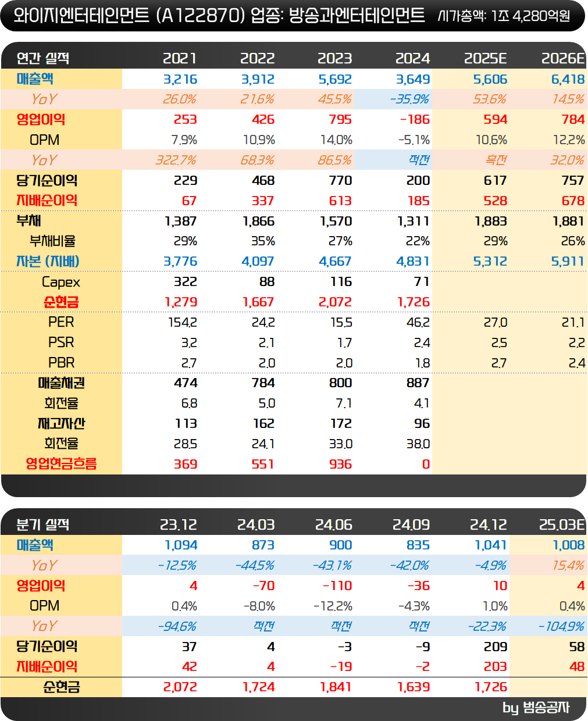Select the 2024 inventory turnover 38.0

point(418,444)
